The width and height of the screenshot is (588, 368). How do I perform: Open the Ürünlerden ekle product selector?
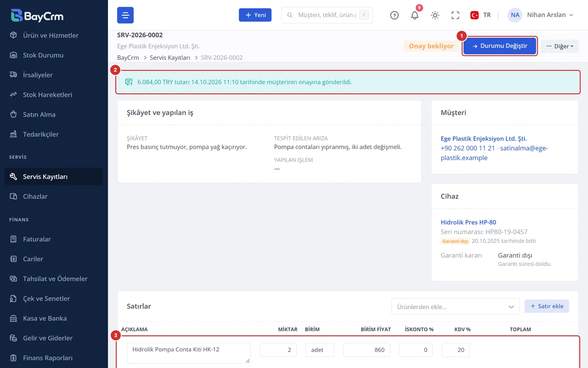(x=455, y=306)
